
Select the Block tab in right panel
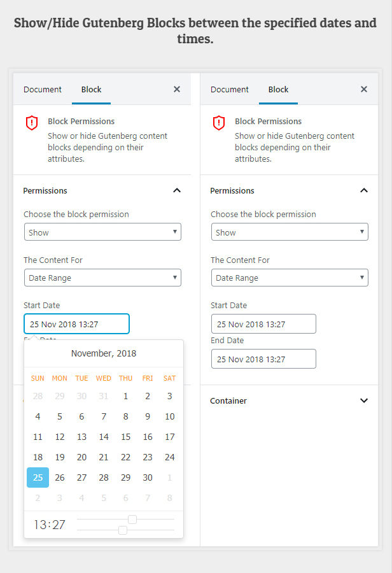[278, 89]
